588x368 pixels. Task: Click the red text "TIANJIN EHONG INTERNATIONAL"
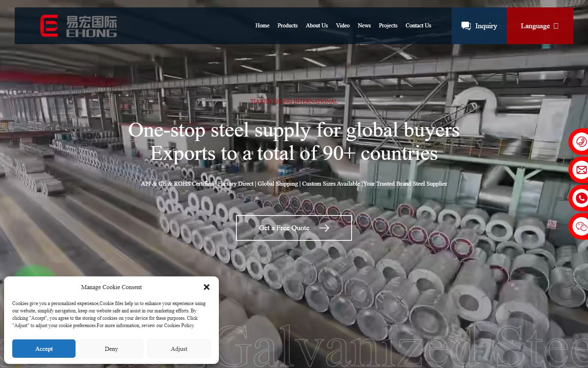(x=294, y=101)
